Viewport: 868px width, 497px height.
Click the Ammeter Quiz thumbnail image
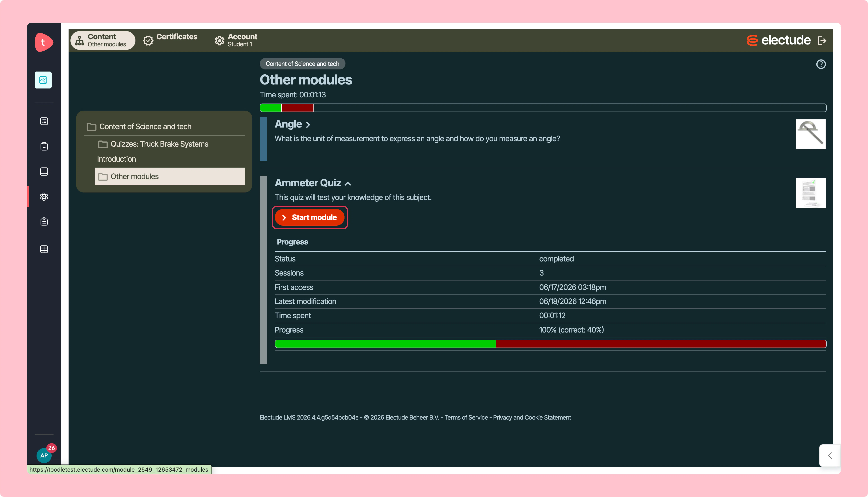coord(811,193)
